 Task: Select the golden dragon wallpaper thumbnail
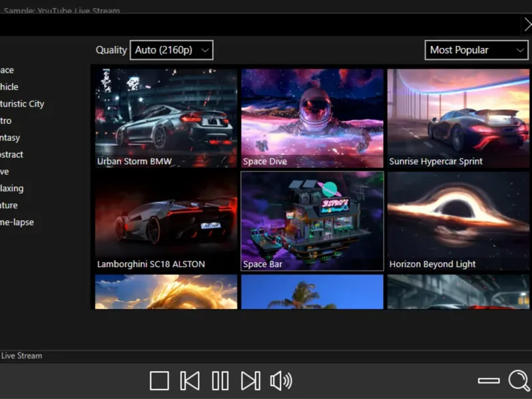(166, 292)
